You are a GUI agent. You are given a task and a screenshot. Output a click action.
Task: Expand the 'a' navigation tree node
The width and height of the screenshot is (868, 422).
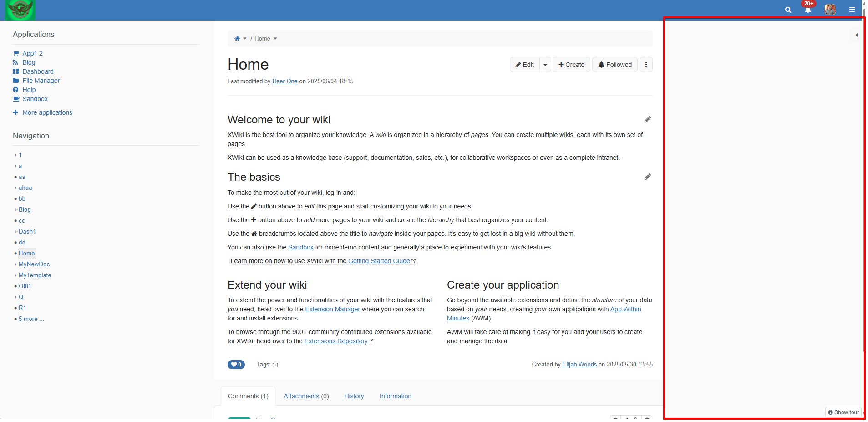pyautogui.click(x=15, y=166)
